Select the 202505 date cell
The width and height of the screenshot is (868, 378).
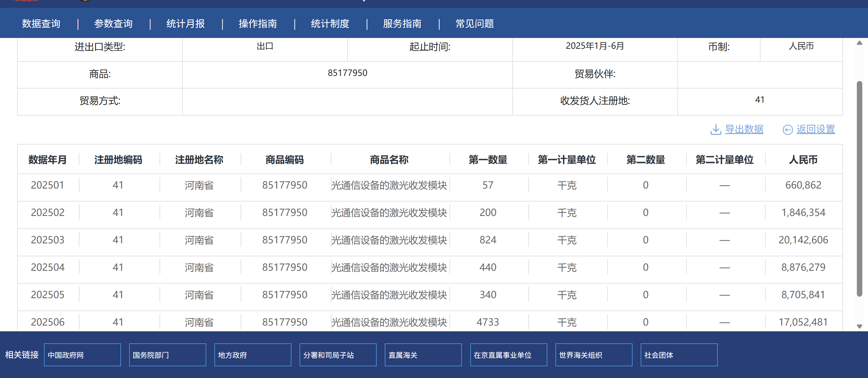point(48,295)
